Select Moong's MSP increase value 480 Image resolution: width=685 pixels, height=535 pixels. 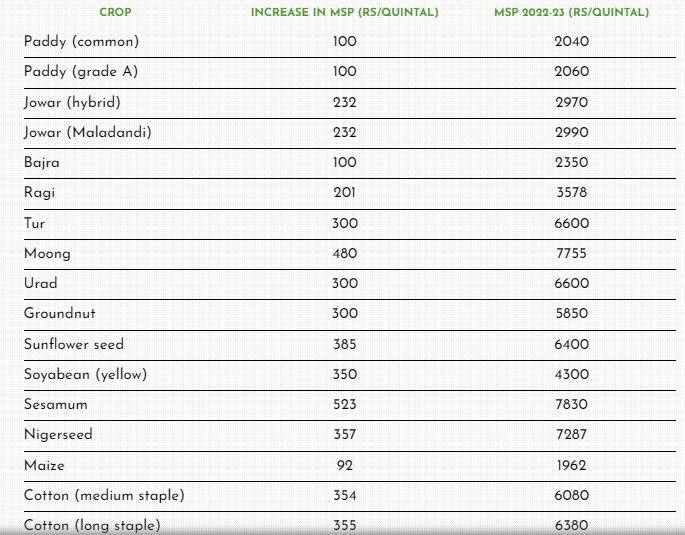[x=344, y=253]
